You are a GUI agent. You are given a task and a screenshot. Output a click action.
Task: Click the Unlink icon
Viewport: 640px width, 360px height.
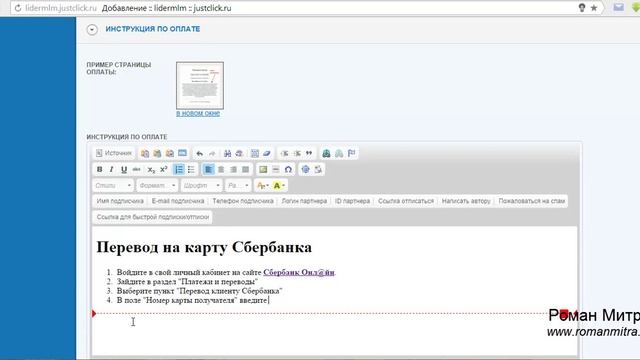(339, 153)
